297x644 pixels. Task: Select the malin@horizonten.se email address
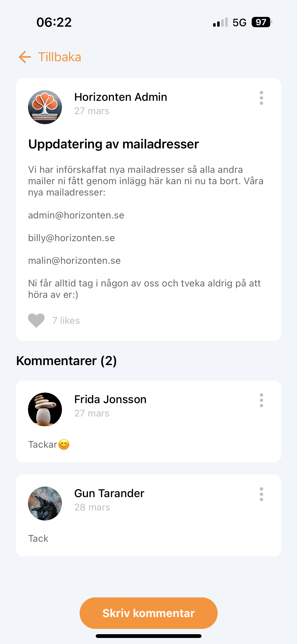pos(74,261)
